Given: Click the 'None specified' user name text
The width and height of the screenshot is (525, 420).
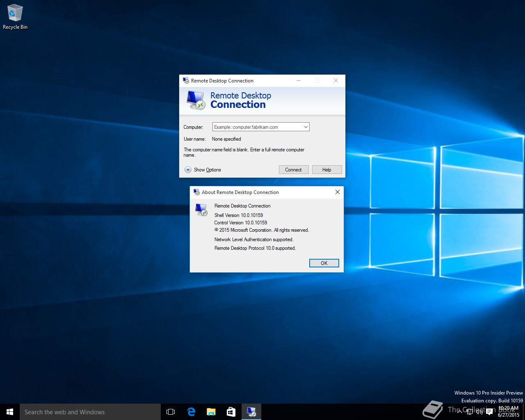Looking at the screenshot, I should (226, 139).
